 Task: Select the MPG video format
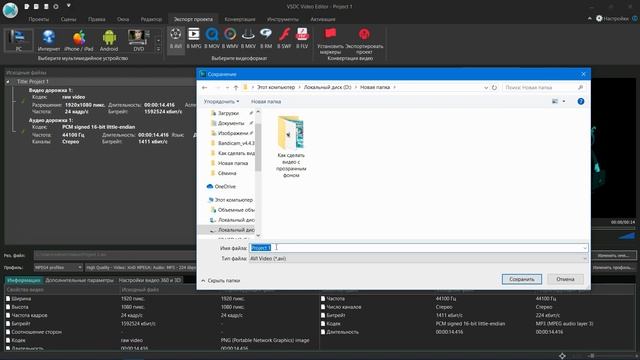194,39
